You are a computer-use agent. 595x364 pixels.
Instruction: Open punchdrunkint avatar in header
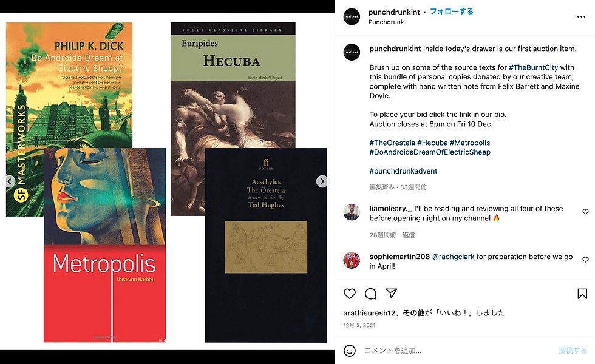coord(352,17)
